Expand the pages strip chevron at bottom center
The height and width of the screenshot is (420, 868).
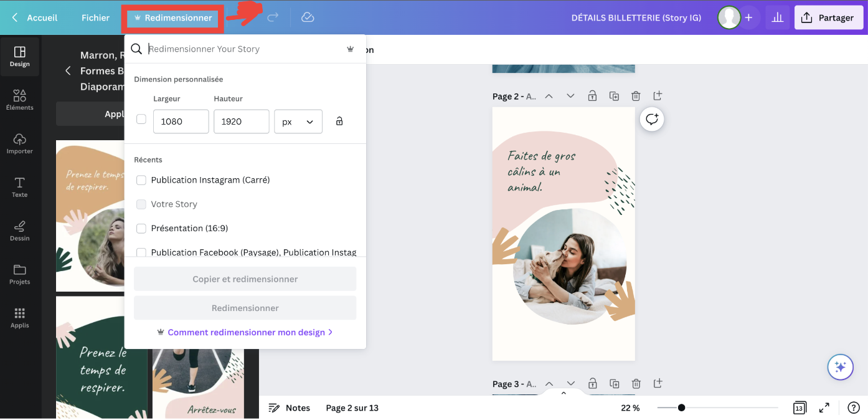coord(564,393)
